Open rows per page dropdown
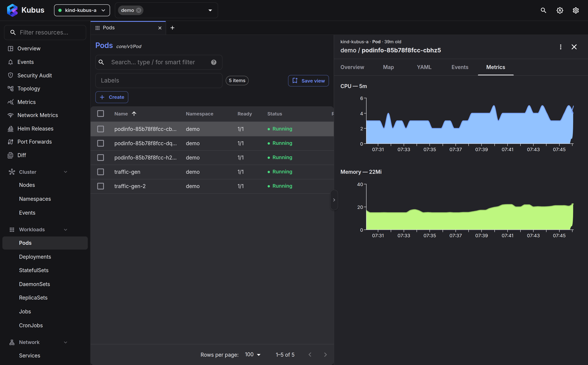Image resolution: width=588 pixels, height=365 pixels. click(253, 355)
